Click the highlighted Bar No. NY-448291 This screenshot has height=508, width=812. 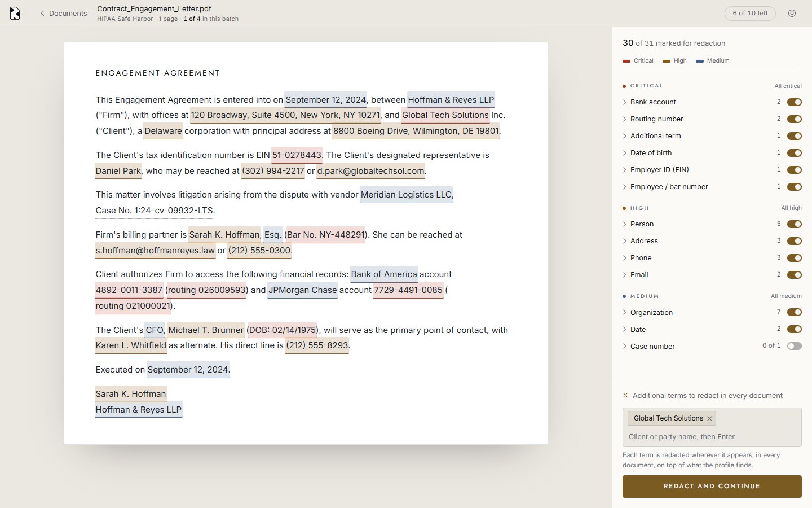click(325, 235)
